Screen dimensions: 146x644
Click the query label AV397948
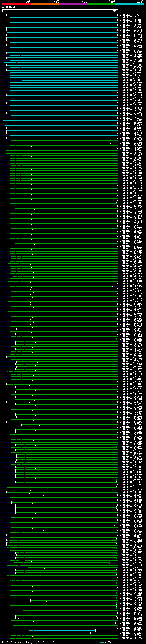[x=8, y=7]
